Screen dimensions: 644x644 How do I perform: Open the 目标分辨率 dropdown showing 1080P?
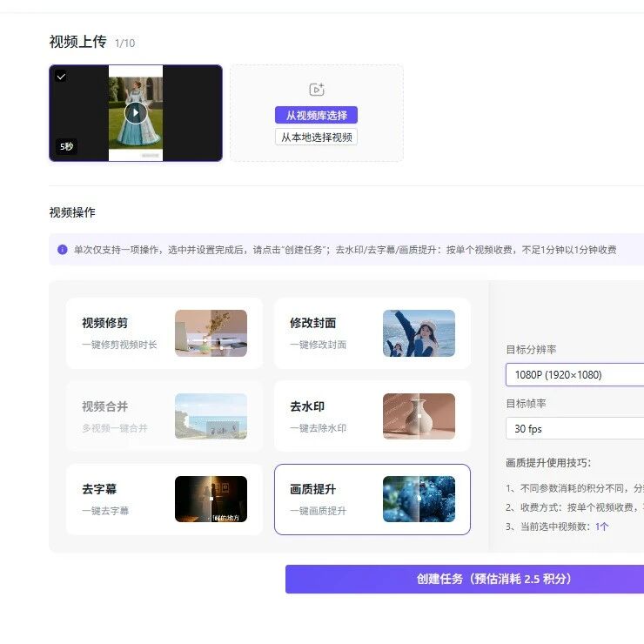[575, 374]
